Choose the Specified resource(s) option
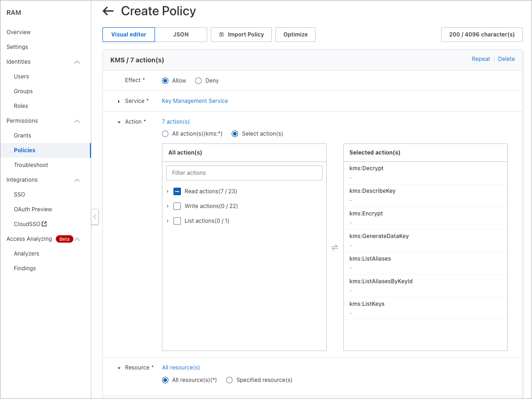The width and height of the screenshot is (532, 399). tap(229, 380)
